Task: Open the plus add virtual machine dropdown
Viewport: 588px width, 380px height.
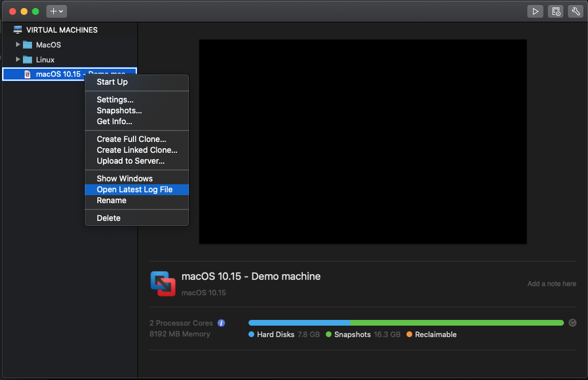Action: tap(57, 11)
